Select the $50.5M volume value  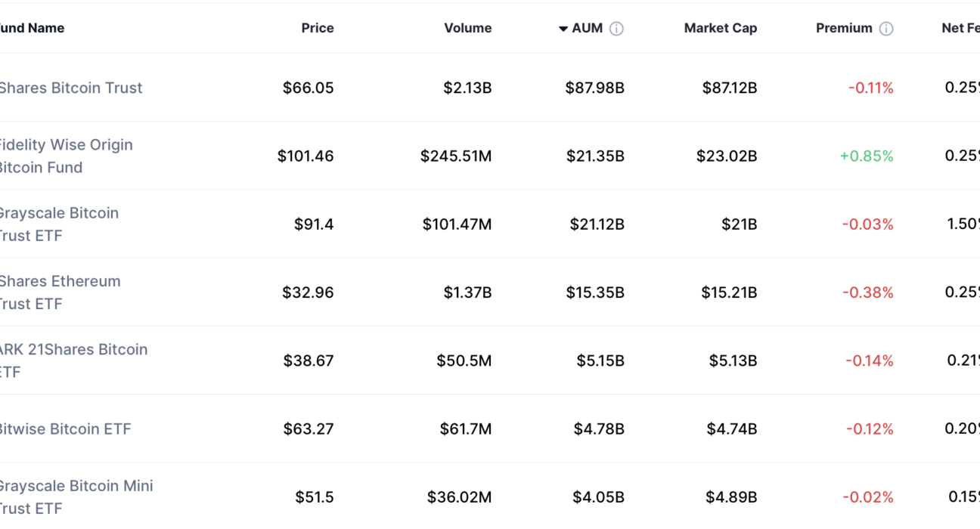point(464,360)
